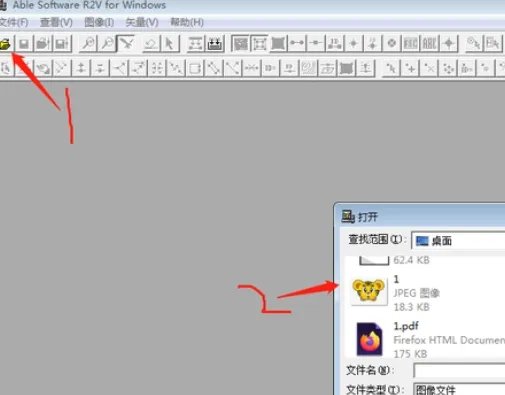Expand the 文件类型 dropdown showing 图像文件
The width and height of the screenshot is (505, 395).
click(x=459, y=389)
